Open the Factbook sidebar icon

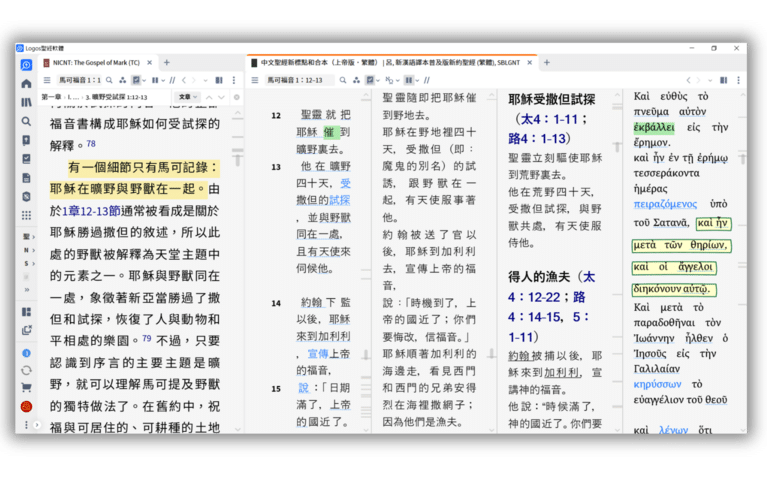[26, 140]
